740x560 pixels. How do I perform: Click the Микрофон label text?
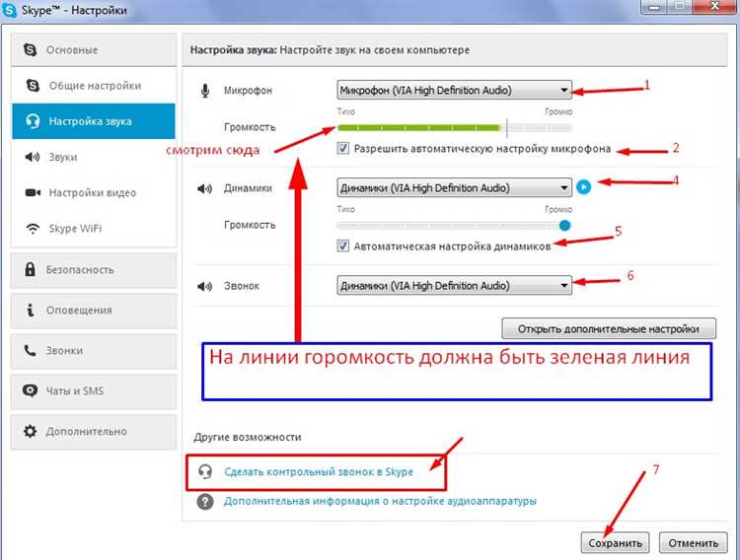click(x=248, y=91)
